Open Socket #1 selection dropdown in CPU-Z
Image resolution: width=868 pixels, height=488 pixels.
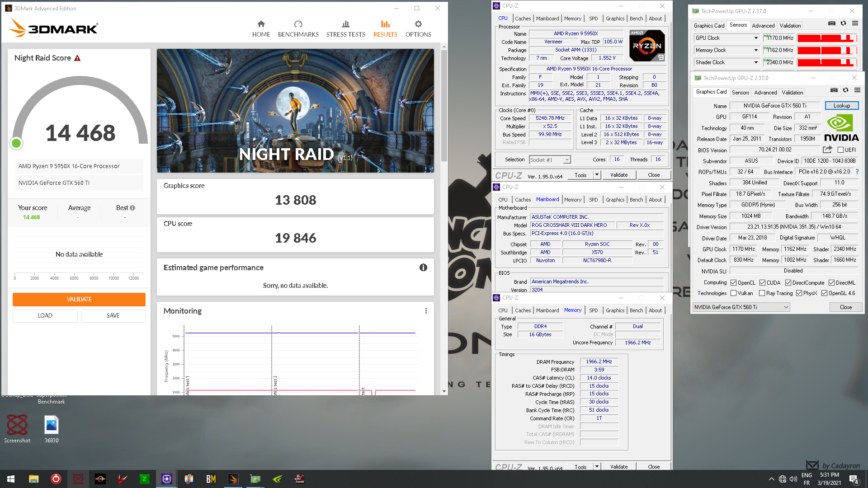pyautogui.click(x=550, y=160)
